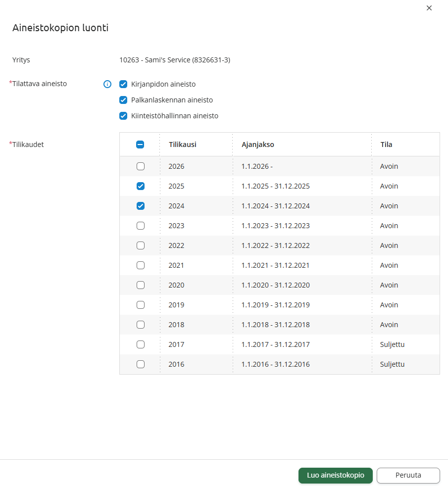448x486 pixels.
Task: Click the period 1.1.2026 - cell
Action: pos(257,166)
